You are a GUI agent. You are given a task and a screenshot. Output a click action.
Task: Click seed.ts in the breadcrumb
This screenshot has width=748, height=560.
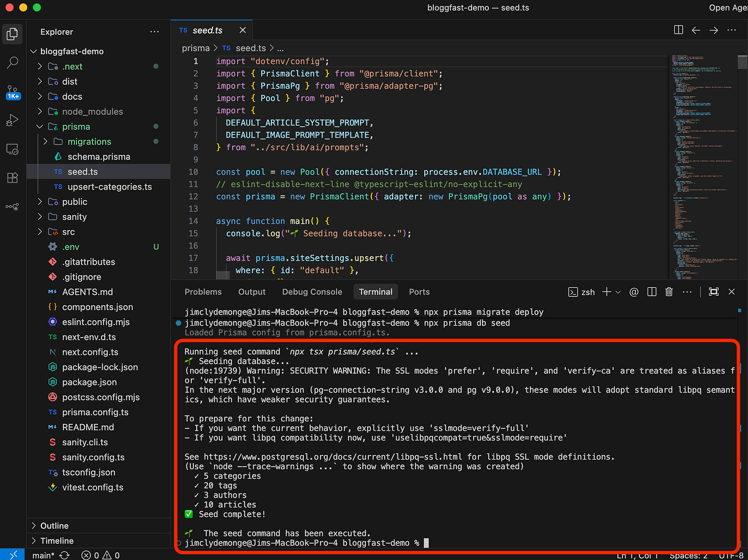(x=251, y=48)
